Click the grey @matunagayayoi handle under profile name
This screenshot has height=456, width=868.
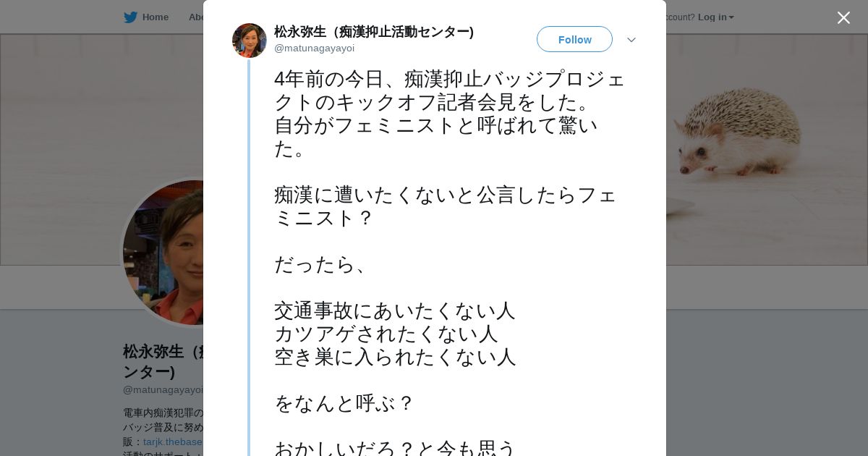point(163,389)
